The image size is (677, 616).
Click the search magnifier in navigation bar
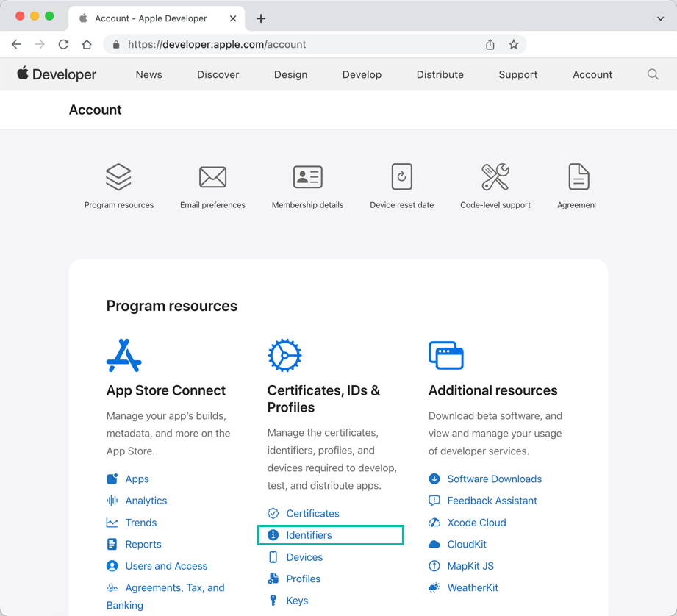point(653,74)
